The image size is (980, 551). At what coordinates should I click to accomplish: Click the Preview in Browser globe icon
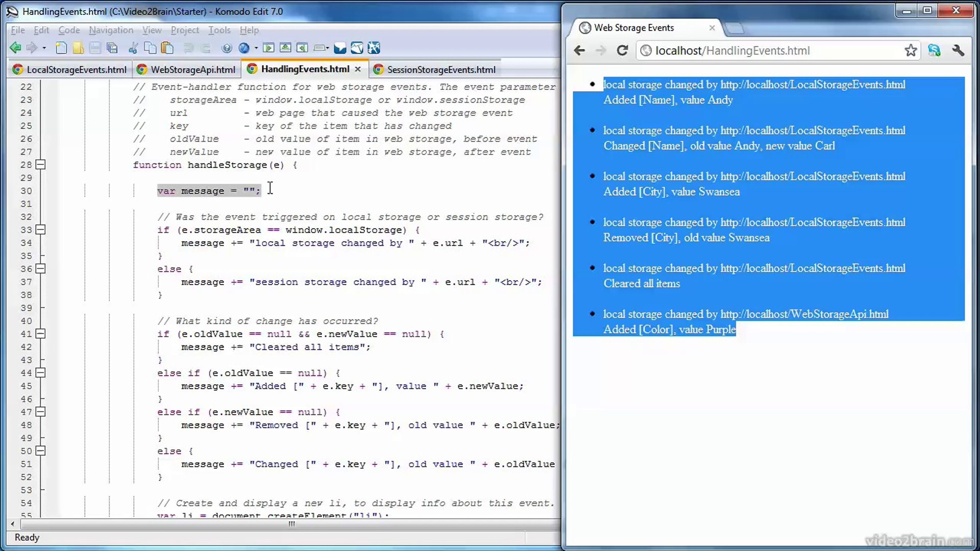[x=244, y=48]
